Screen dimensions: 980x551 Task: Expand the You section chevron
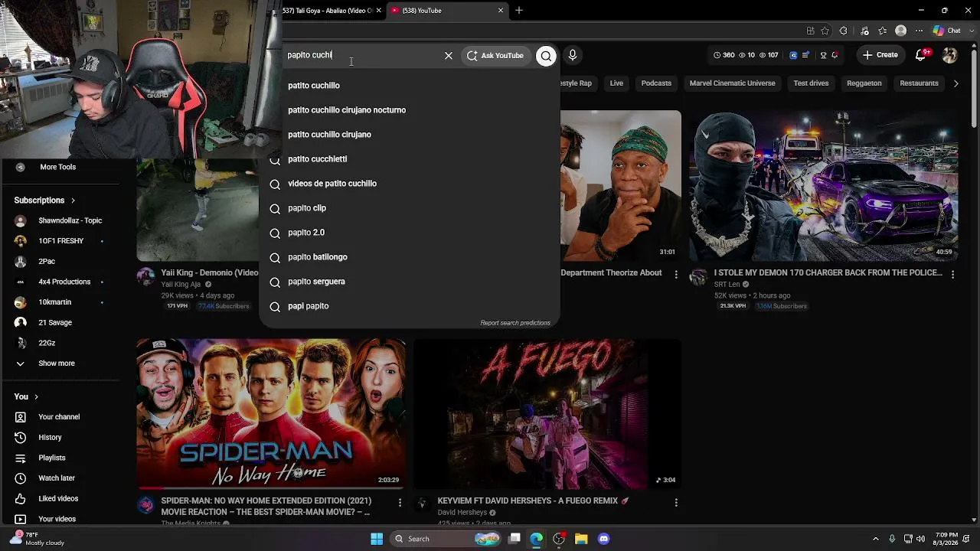tap(36, 396)
